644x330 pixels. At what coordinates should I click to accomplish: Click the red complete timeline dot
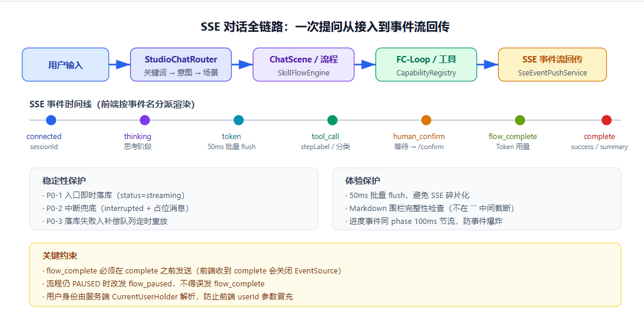[606, 120]
